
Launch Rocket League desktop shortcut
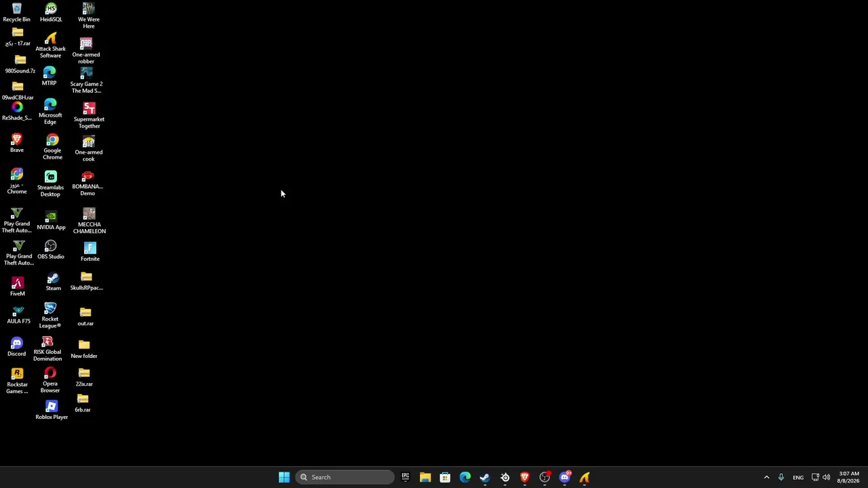50,316
